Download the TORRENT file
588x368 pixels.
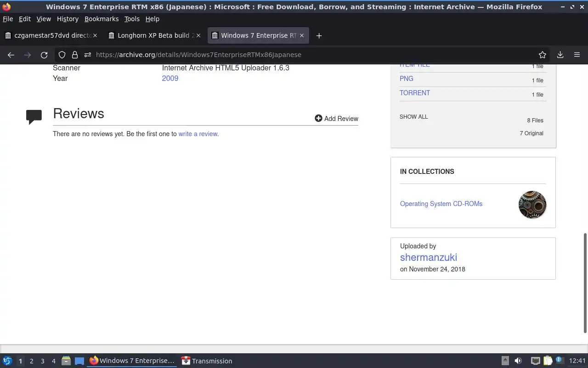click(415, 93)
